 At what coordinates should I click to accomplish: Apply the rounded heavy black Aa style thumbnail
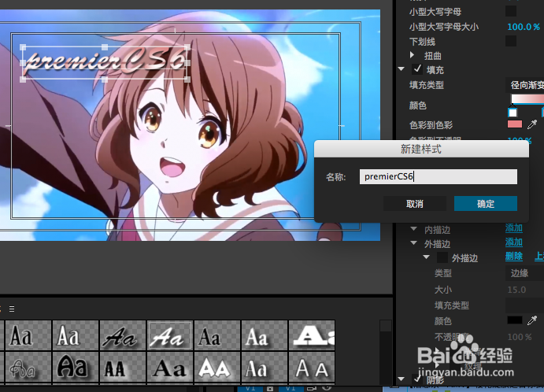point(76,367)
